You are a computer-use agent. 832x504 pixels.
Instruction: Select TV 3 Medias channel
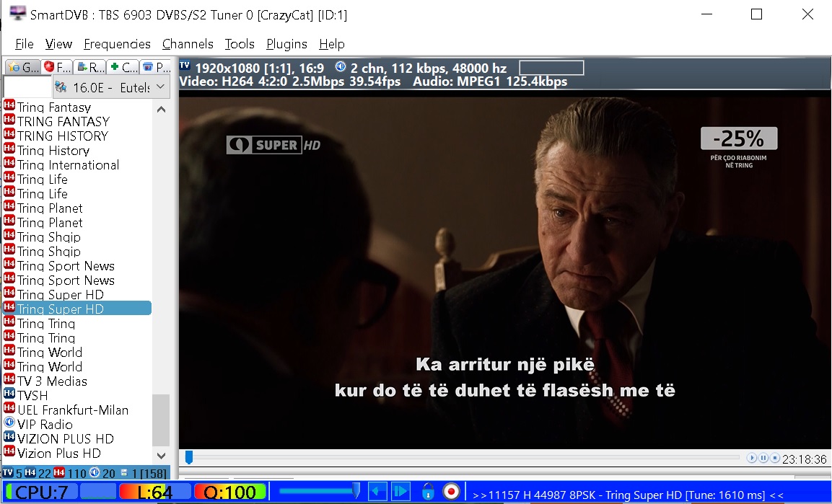coord(52,381)
